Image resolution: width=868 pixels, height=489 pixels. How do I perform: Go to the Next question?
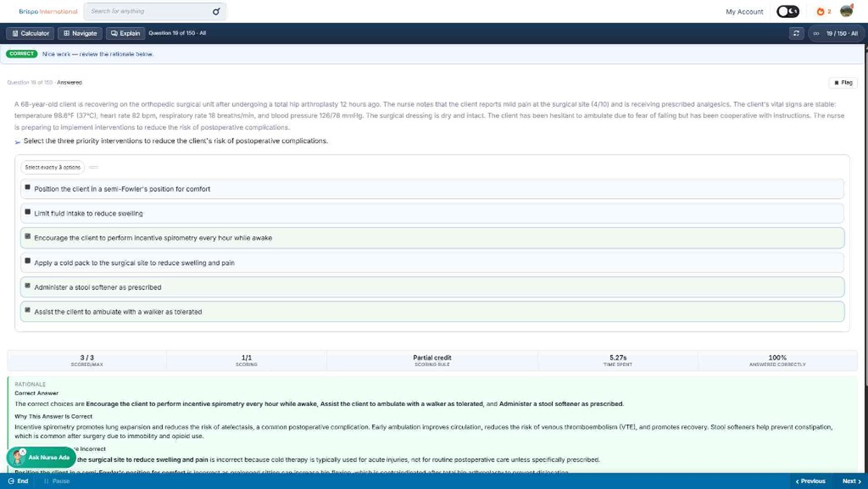[x=851, y=481]
